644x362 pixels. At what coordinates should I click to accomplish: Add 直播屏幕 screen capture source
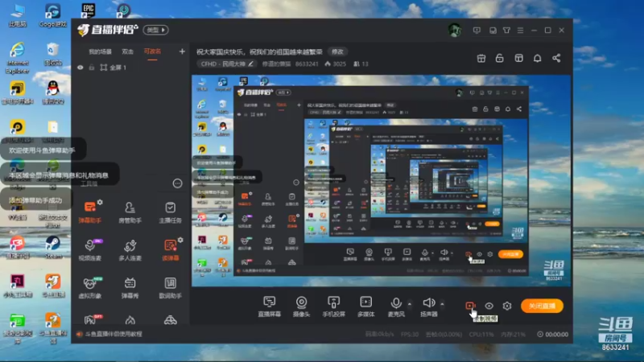click(270, 306)
